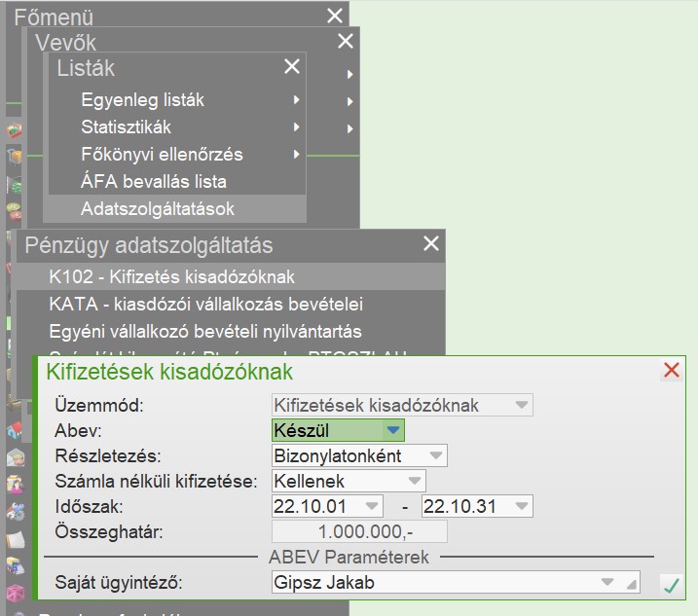The height and width of the screenshot is (616, 698).
Task: Choose Egyéni vállalkozó bevételi nyilvántartás
Action: click(231, 332)
